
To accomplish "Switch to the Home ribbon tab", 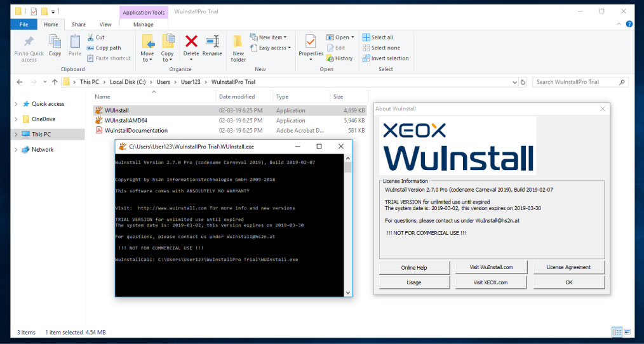I will (x=51, y=25).
